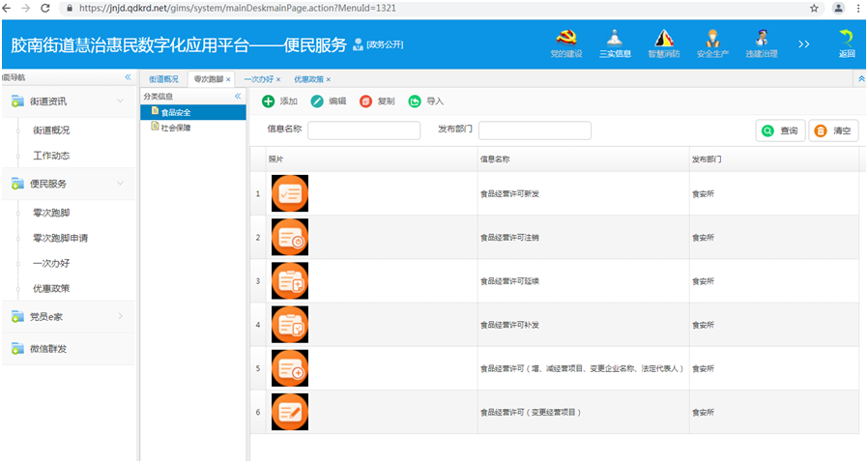Click the green 添加 (Add) icon
Viewport: 868px width, 463px height.
(268, 101)
